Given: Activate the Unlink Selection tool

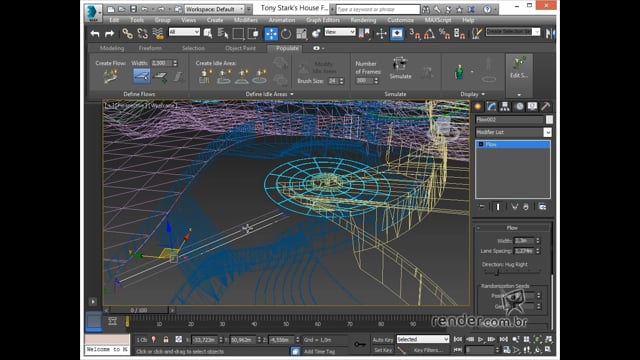Looking at the screenshot, I should [142, 34].
